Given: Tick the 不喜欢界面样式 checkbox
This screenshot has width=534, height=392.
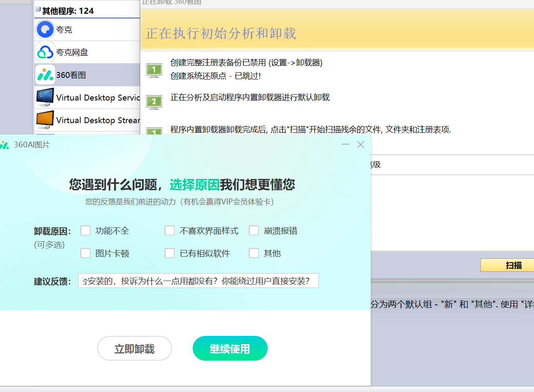Looking at the screenshot, I should 170,231.
